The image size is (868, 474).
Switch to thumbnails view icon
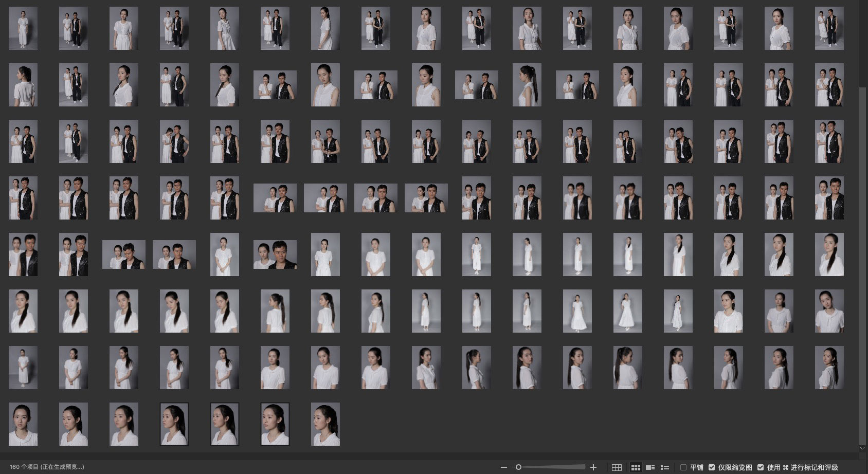pyautogui.click(x=636, y=467)
